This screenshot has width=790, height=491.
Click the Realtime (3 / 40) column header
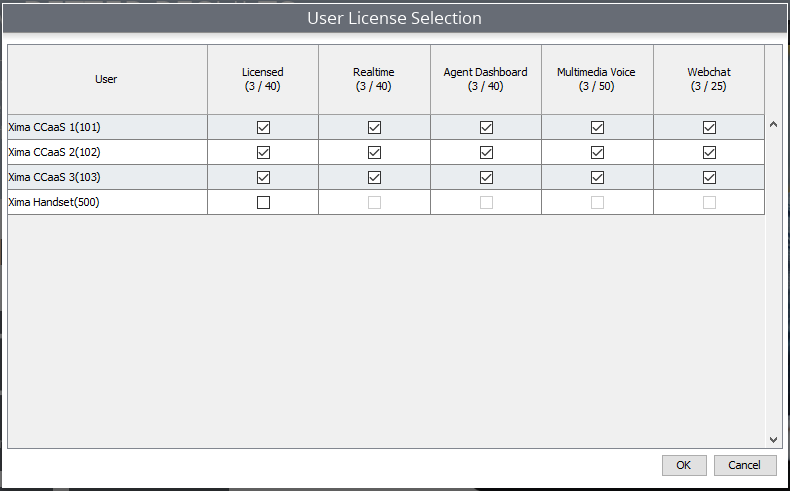click(374, 79)
